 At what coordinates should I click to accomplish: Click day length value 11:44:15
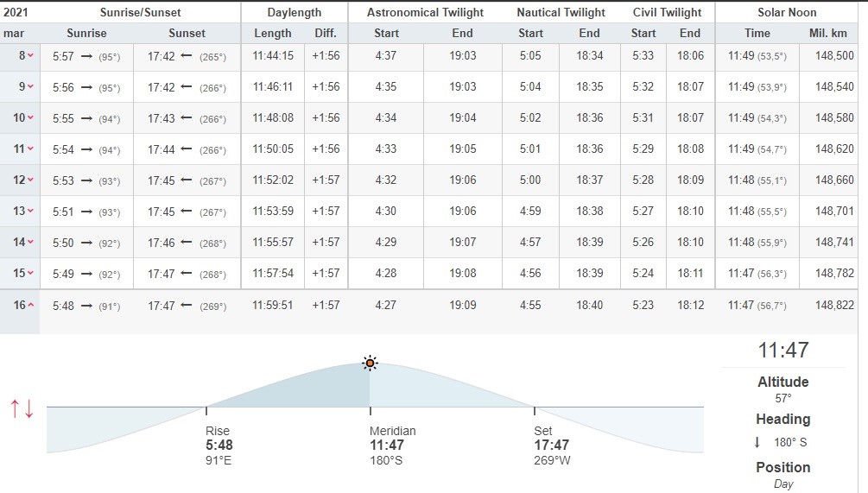pyautogui.click(x=273, y=56)
